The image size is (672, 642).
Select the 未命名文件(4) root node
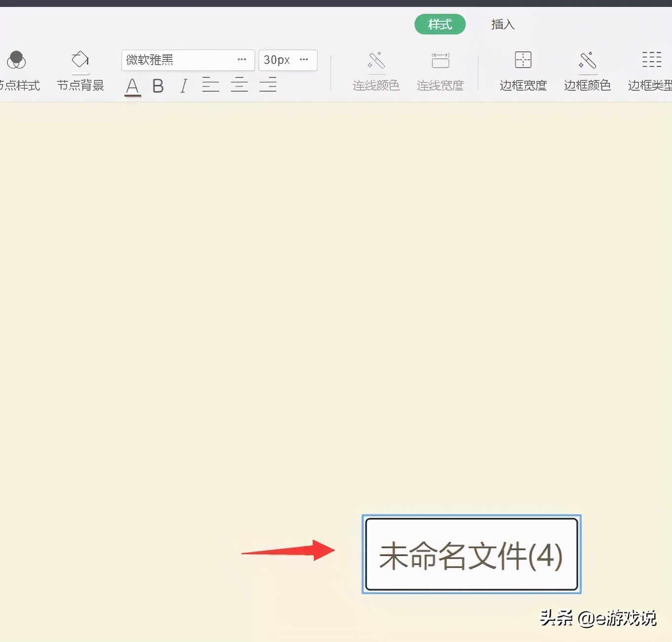[x=471, y=554]
